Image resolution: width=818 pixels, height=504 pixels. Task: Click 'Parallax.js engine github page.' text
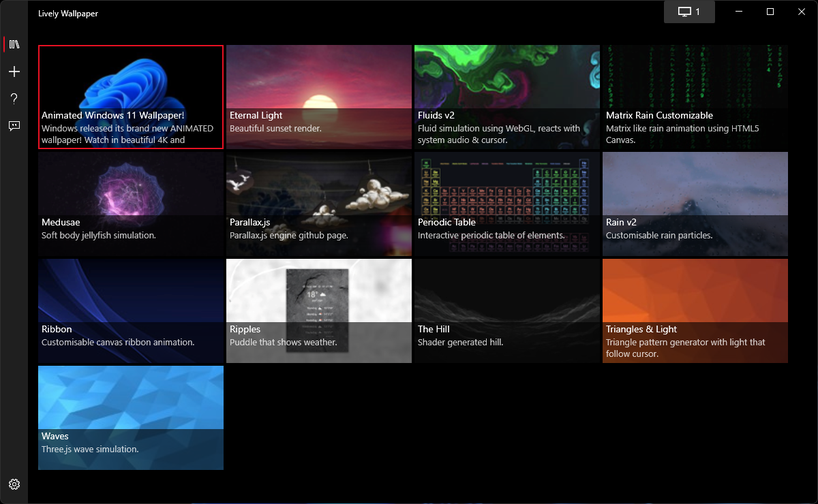coord(289,235)
